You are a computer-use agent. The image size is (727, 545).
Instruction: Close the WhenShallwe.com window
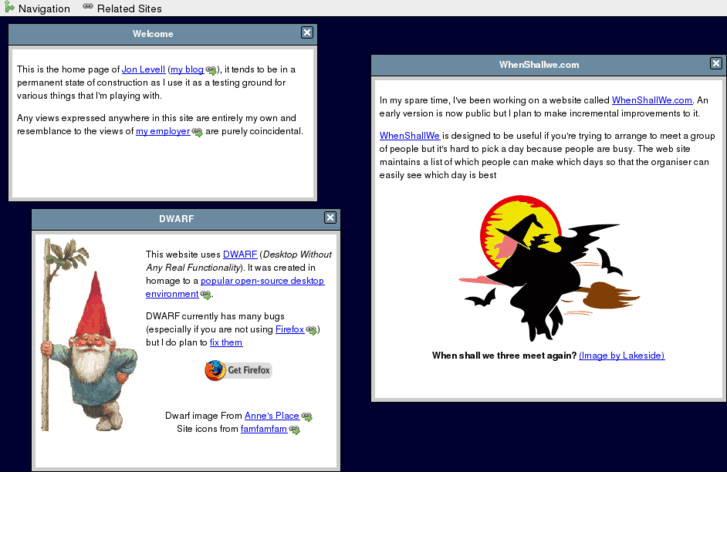(716, 64)
